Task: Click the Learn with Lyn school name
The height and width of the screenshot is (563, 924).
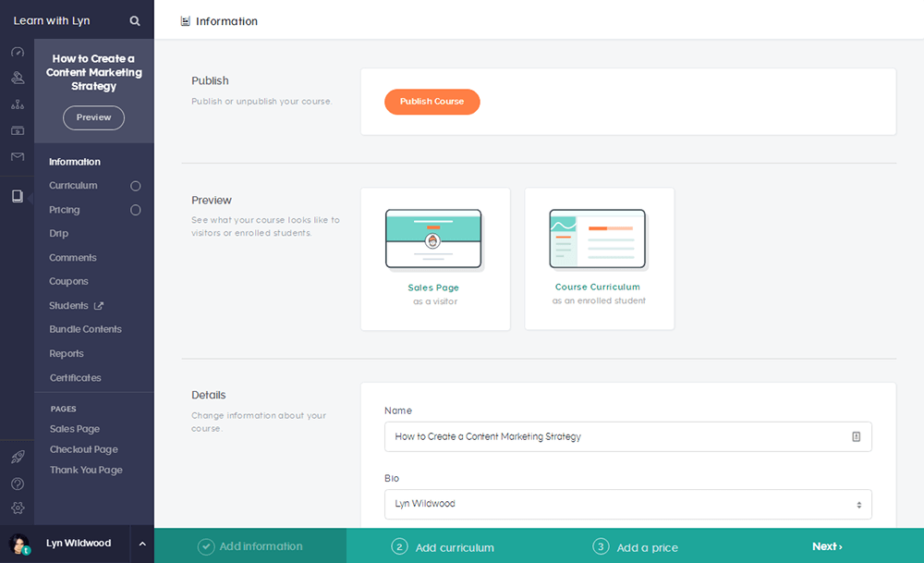Action: point(52,20)
